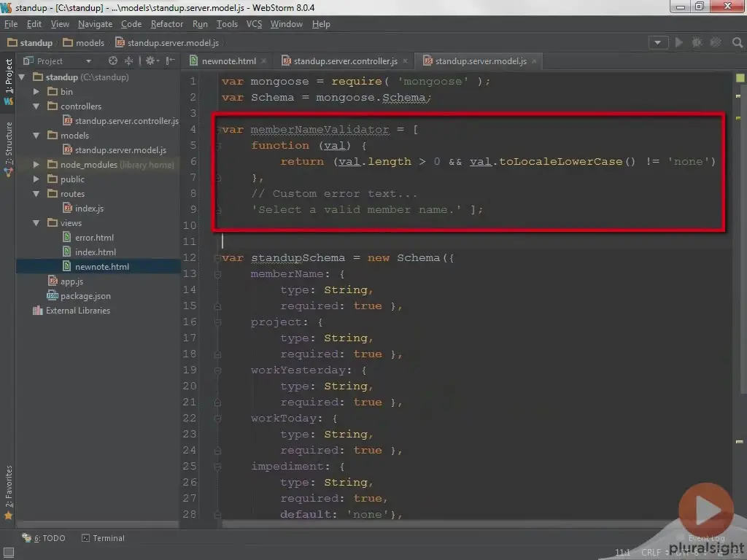This screenshot has width=747, height=560.
Task: Open Project panel settings gear dropdown
Action: [152, 61]
